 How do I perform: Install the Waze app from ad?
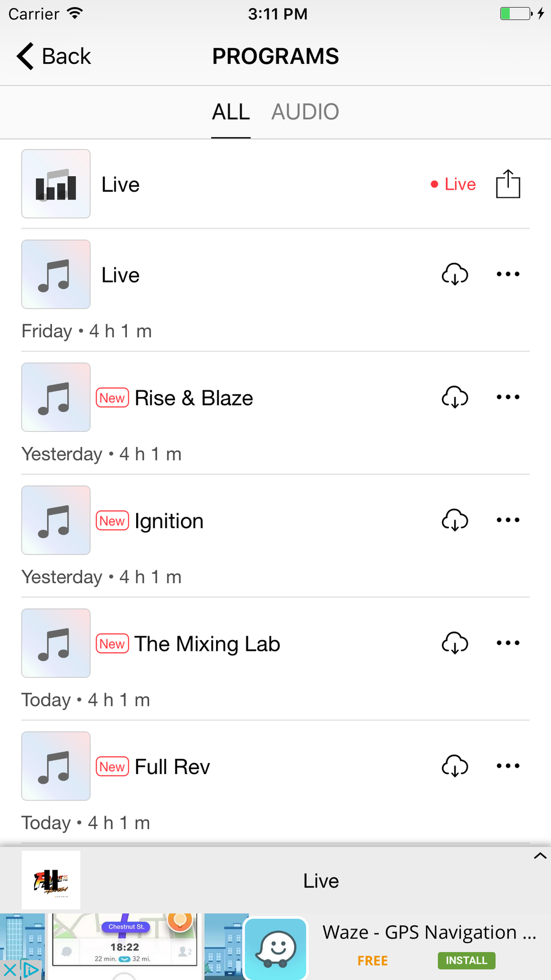point(466,961)
